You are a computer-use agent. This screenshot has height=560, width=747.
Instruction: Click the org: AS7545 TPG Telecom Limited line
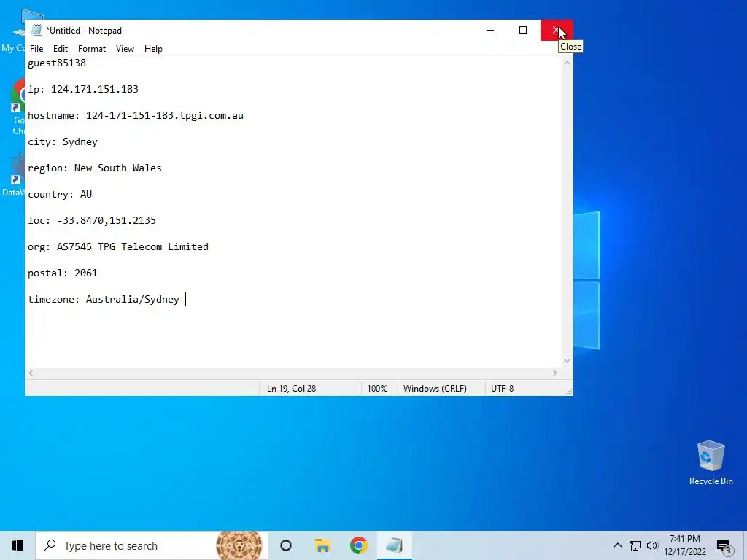pyautogui.click(x=117, y=246)
